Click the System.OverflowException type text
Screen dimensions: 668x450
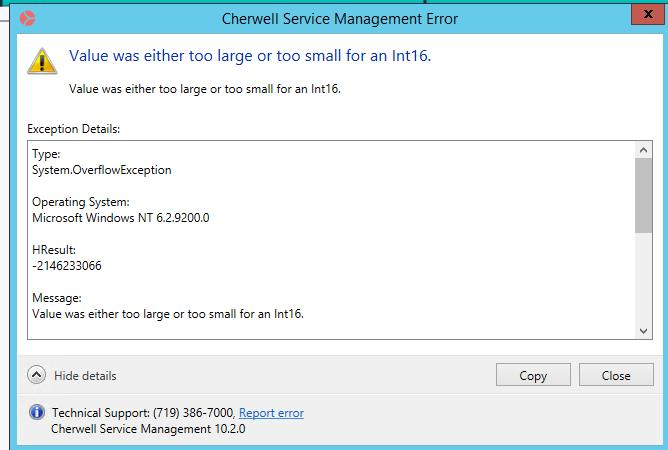(x=102, y=170)
